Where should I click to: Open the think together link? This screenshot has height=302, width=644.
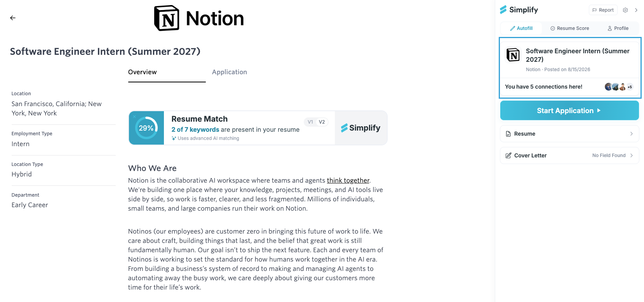pyautogui.click(x=348, y=180)
